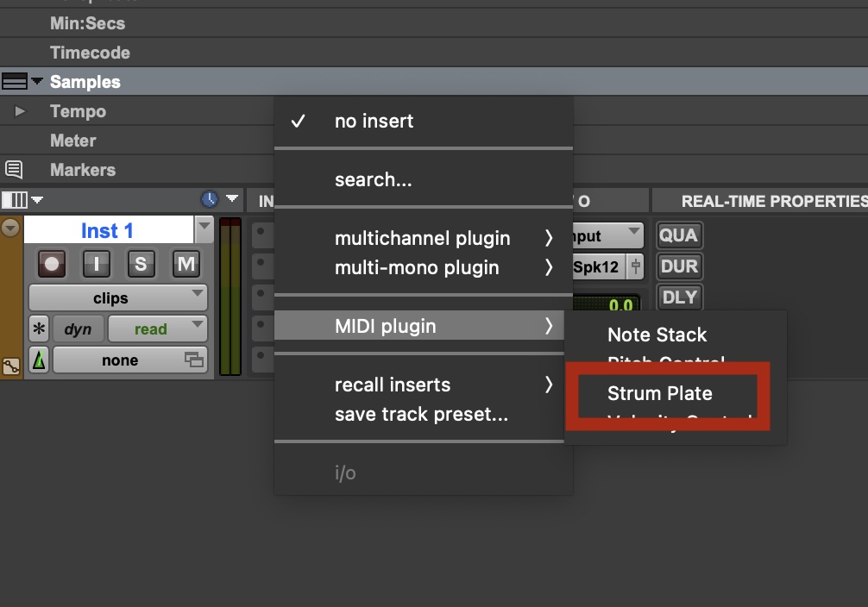Enable input monitoring on Inst 1

point(96,265)
